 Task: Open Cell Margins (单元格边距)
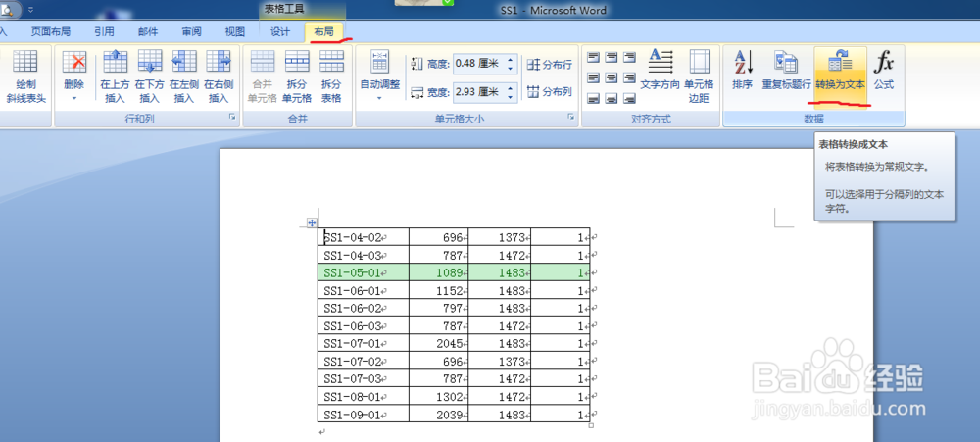pos(700,76)
